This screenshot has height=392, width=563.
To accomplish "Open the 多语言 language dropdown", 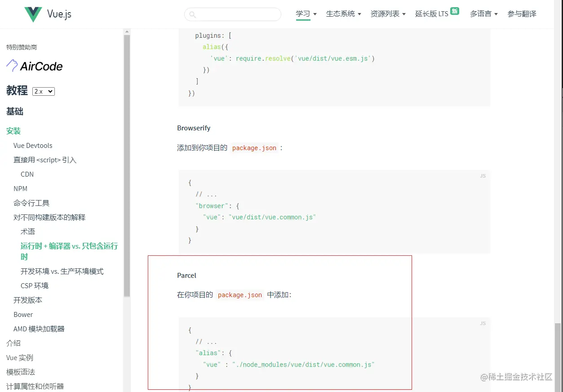I will (483, 14).
